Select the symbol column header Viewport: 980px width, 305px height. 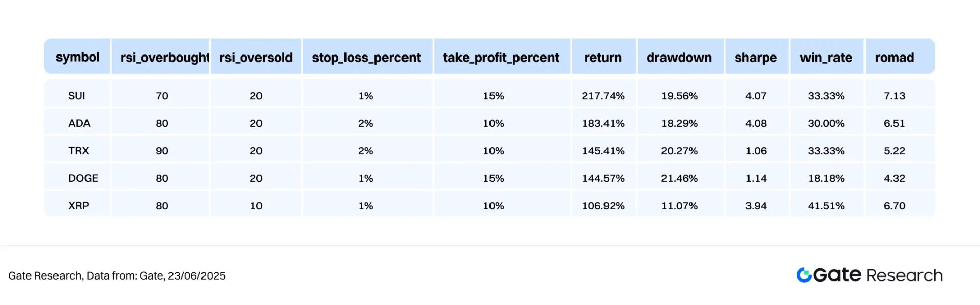(77, 57)
